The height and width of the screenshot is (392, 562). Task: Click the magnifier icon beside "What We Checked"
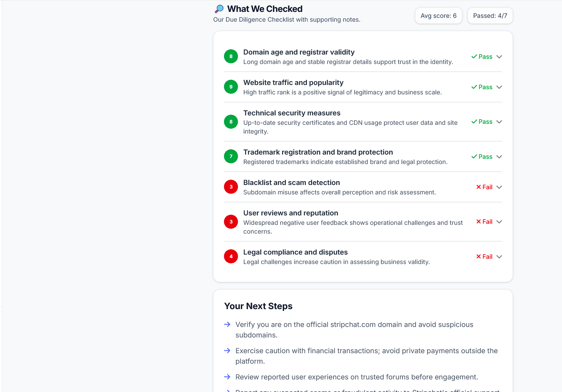(219, 8)
